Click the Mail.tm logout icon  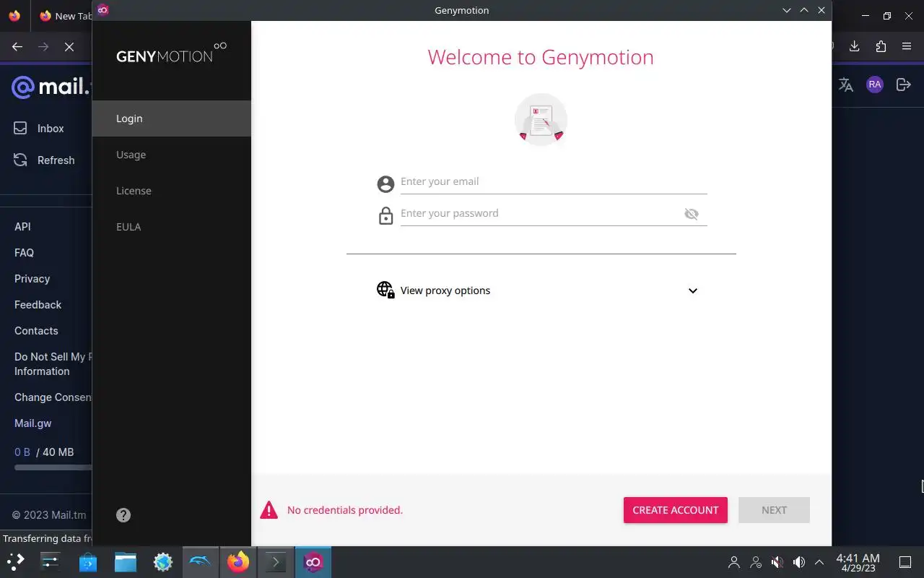(x=903, y=85)
